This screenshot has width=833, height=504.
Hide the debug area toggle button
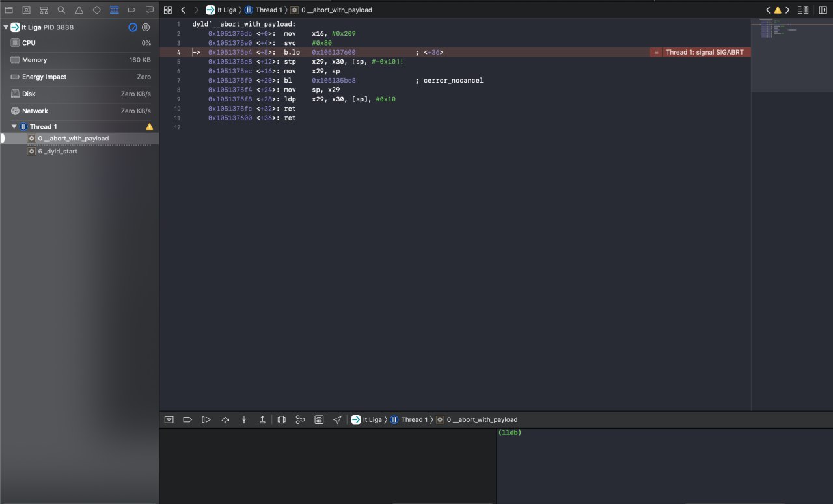[169, 419]
